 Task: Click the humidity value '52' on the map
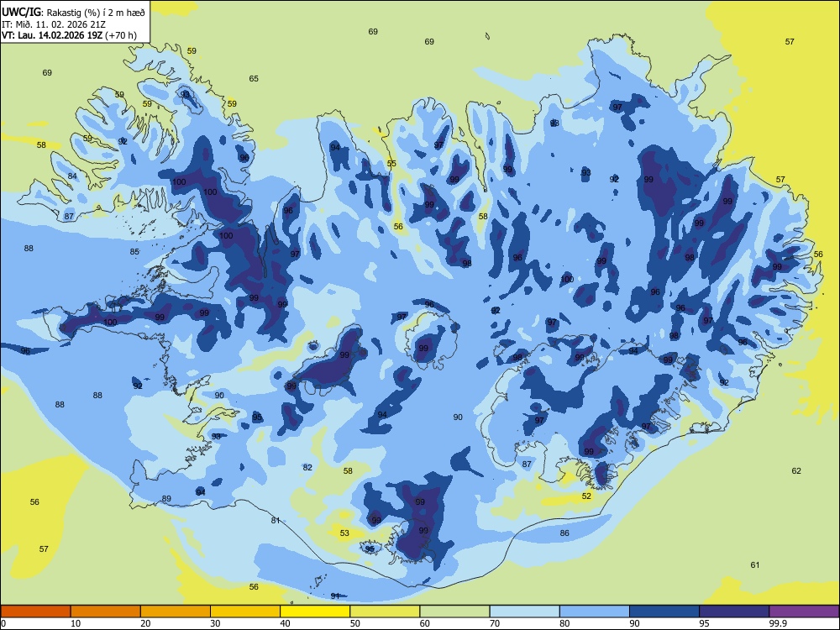click(x=586, y=496)
